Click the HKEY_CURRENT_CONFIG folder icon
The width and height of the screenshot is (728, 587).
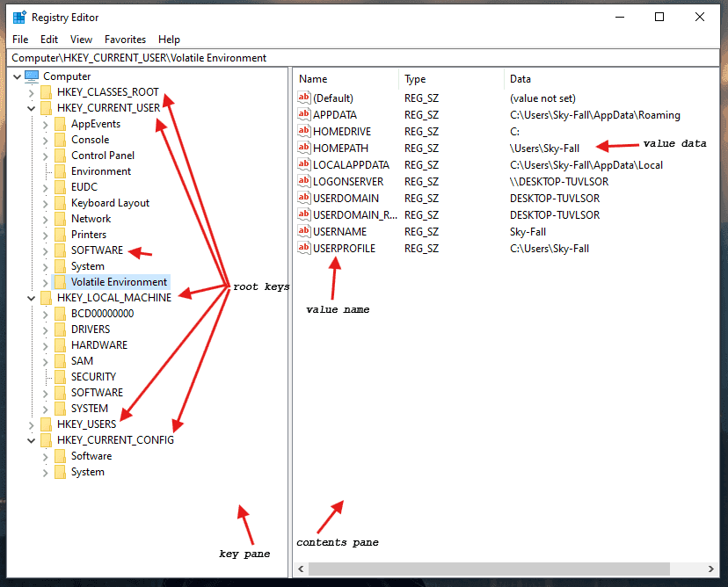(46, 440)
